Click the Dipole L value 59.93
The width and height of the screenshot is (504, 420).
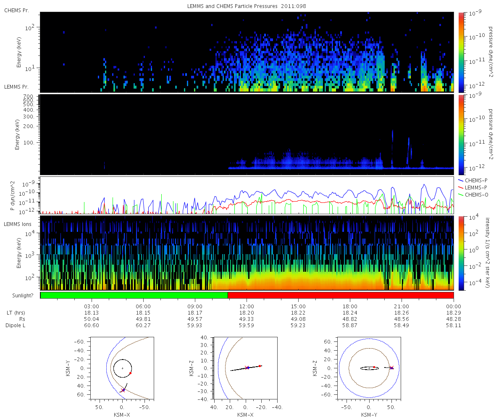click(x=195, y=325)
